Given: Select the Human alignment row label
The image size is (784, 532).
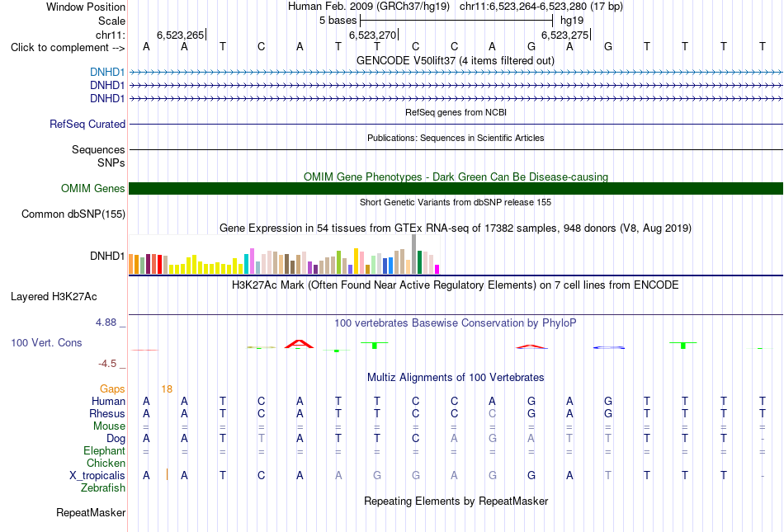Looking at the screenshot, I should tap(108, 401).
